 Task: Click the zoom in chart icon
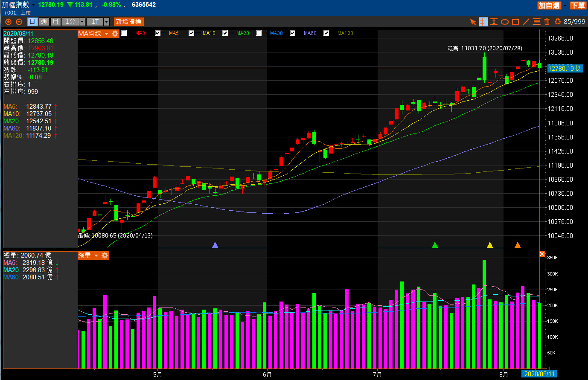8,22
